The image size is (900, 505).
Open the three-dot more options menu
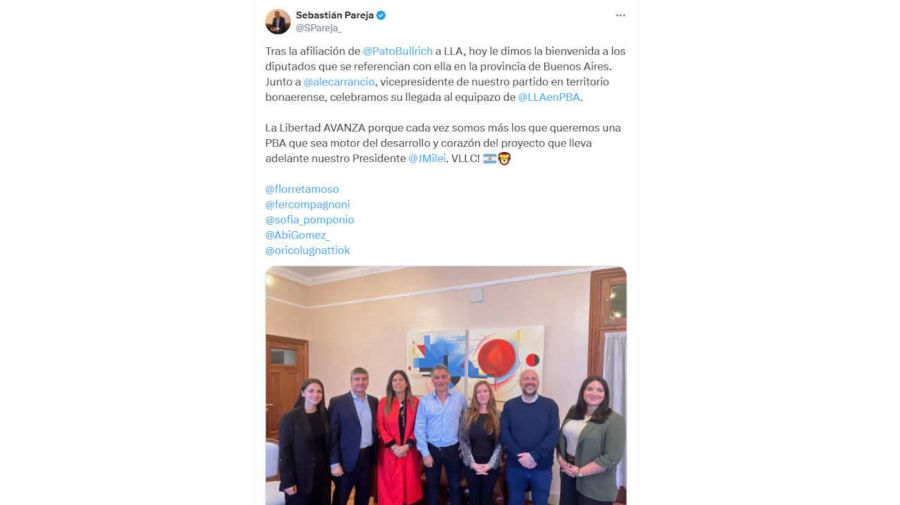620,15
